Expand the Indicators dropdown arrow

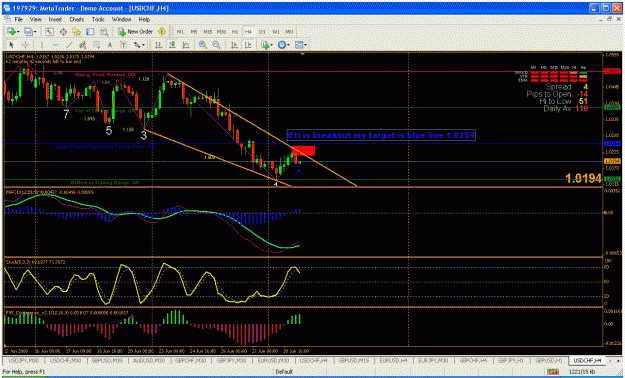click(x=272, y=45)
